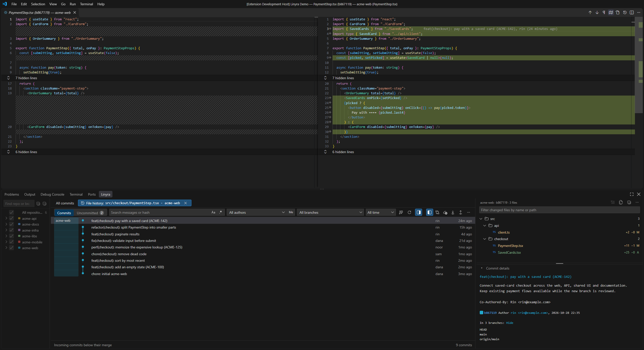
Task: Click the map-shaped icon in diff toolbar
Action: coord(611,13)
